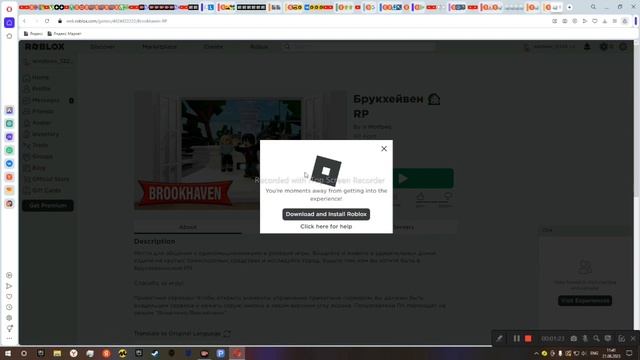The width and height of the screenshot is (640, 360).
Task: Open the Roblox logo home link
Action: pyautogui.click(x=44, y=47)
